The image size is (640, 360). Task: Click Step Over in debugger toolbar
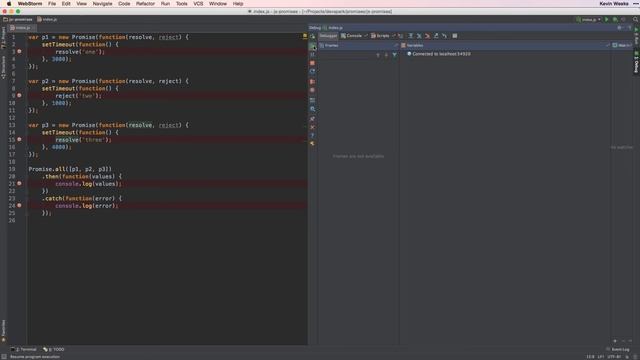[411, 36]
